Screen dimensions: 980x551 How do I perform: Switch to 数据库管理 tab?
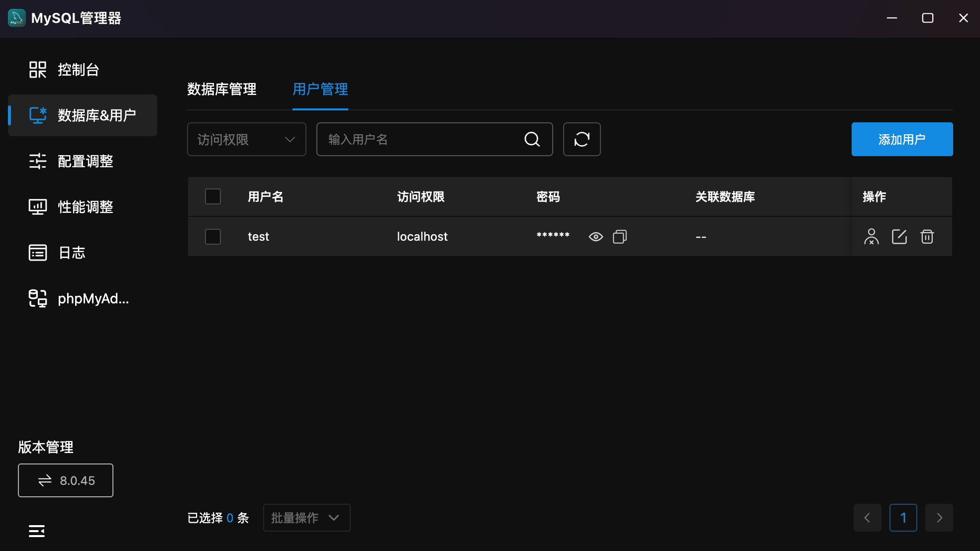pos(222,90)
